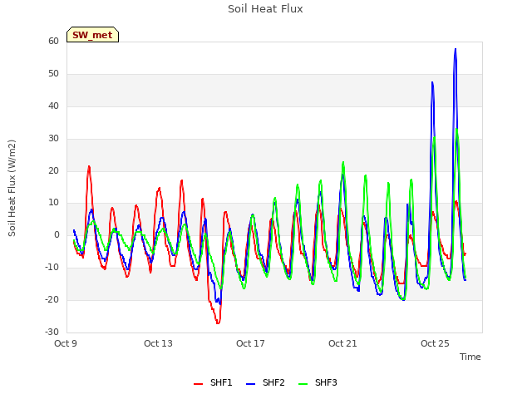This screenshot has height=399, width=532.
Task: Click the Oct 13 x-axis label
Action: coord(158,343)
